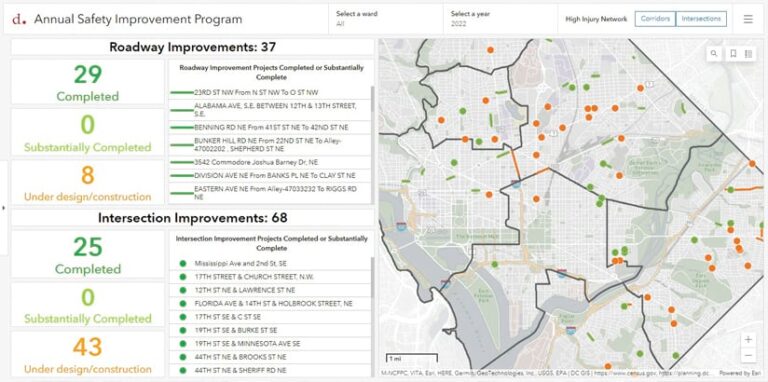768x382 pixels.
Task: Open the hamburger menu in the header
Action: [x=748, y=19]
